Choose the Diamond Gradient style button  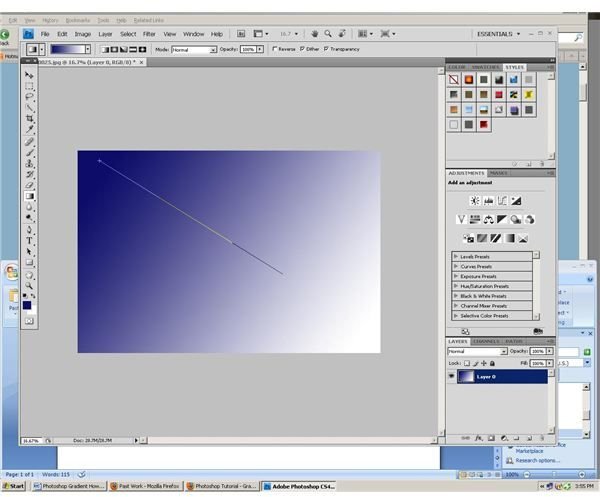pyautogui.click(x=142, y=49)
